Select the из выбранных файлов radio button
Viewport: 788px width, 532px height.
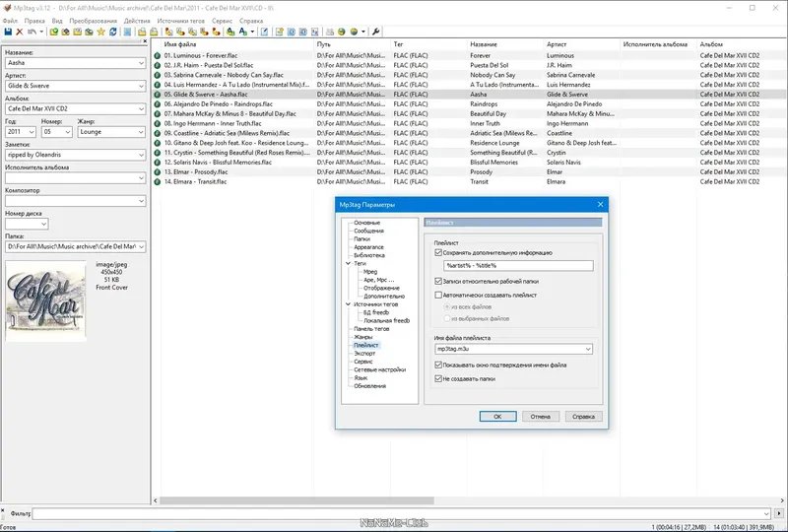[446, 318]
